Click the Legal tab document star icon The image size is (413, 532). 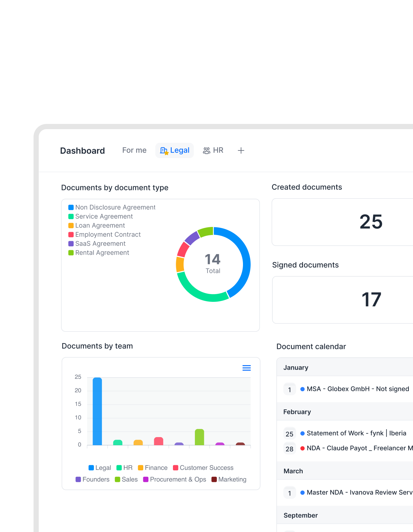[x=164, y=151]
